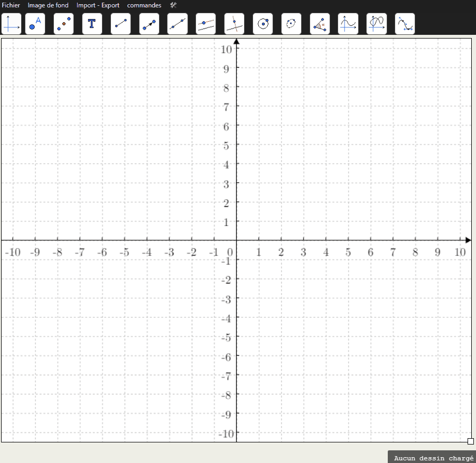Open the Fichier menu
This screenshot has width=476, height=463.
[x=11, y=5]
